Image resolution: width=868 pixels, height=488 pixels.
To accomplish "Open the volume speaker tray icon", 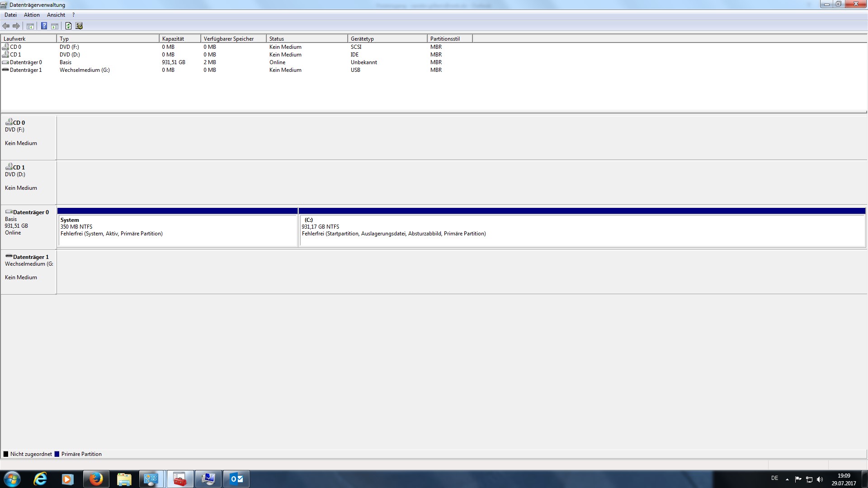I will click(x=820, y=479).
